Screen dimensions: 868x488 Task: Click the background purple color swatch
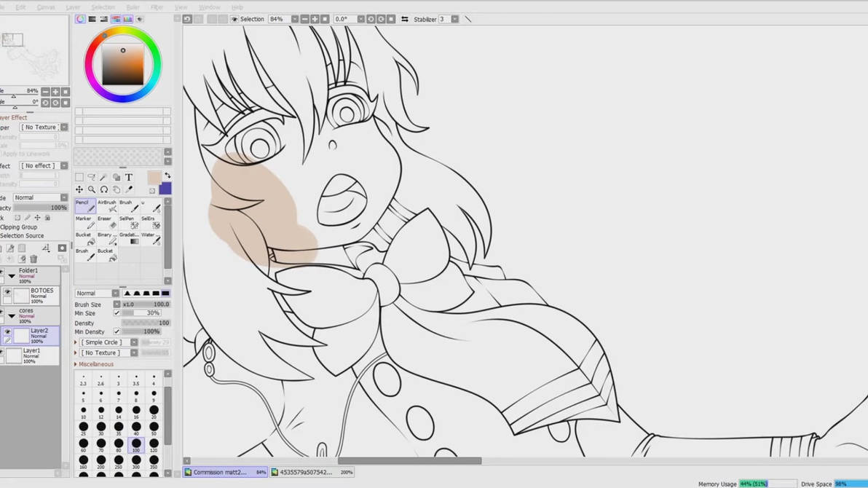[x=167, y=189]
